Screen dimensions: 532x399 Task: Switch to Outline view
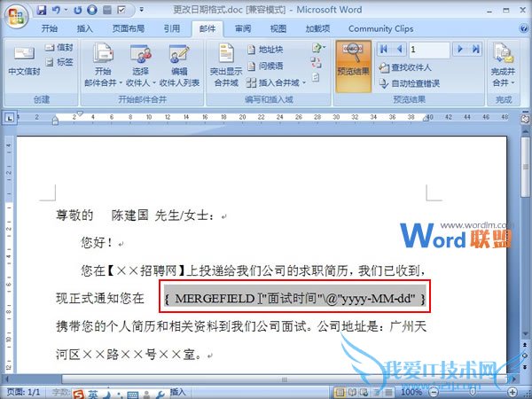pyautogui.click(x=377, y=393)
